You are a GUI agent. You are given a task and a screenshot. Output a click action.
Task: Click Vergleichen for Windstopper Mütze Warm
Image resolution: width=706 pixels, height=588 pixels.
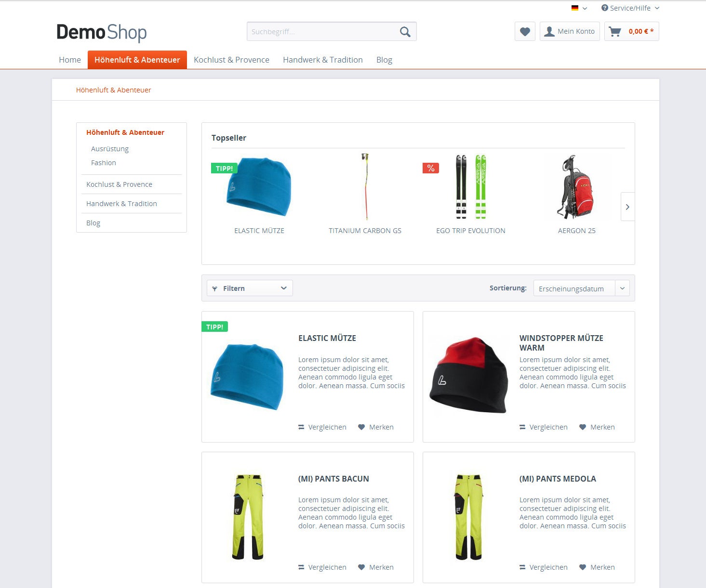544,427
